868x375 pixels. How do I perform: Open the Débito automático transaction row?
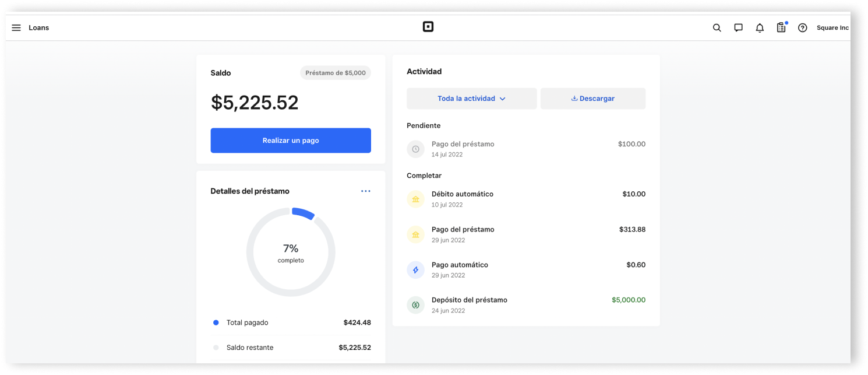pos(526,199)
